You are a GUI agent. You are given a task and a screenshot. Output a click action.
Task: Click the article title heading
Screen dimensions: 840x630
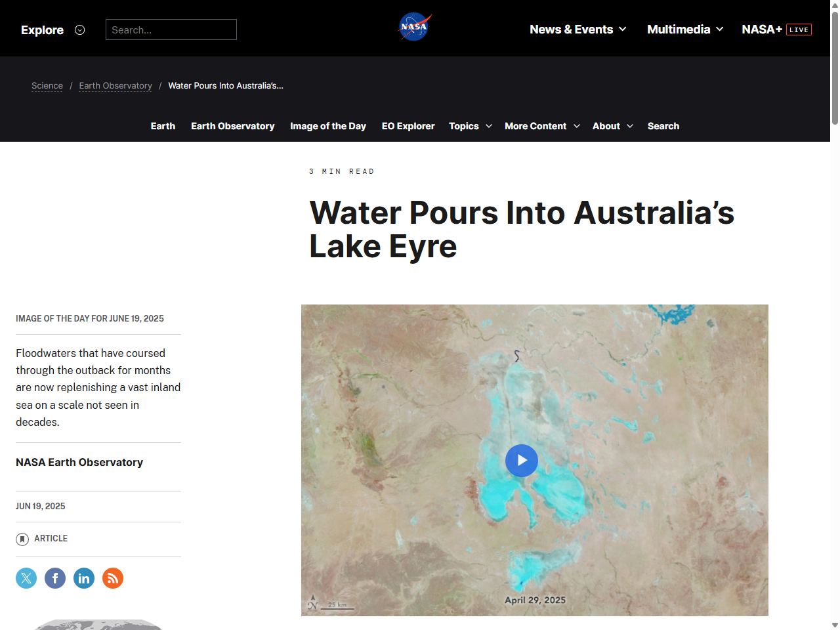pyautogui.click(x=522, y=230)
